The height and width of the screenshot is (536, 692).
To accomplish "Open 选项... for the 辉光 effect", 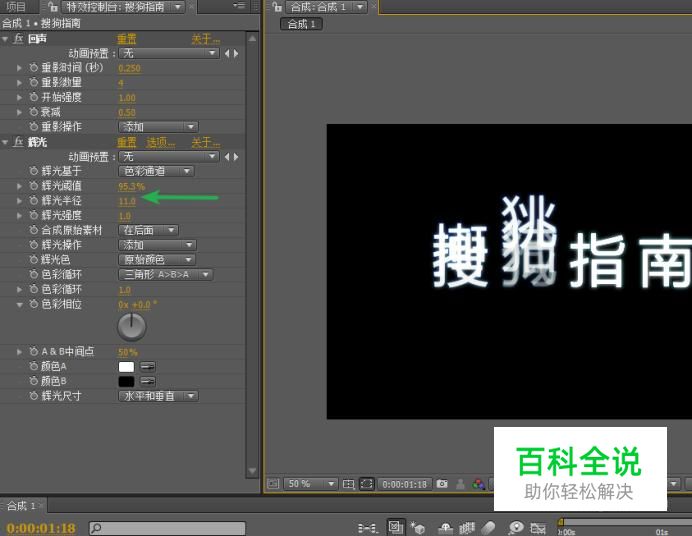I will (161, 142).
